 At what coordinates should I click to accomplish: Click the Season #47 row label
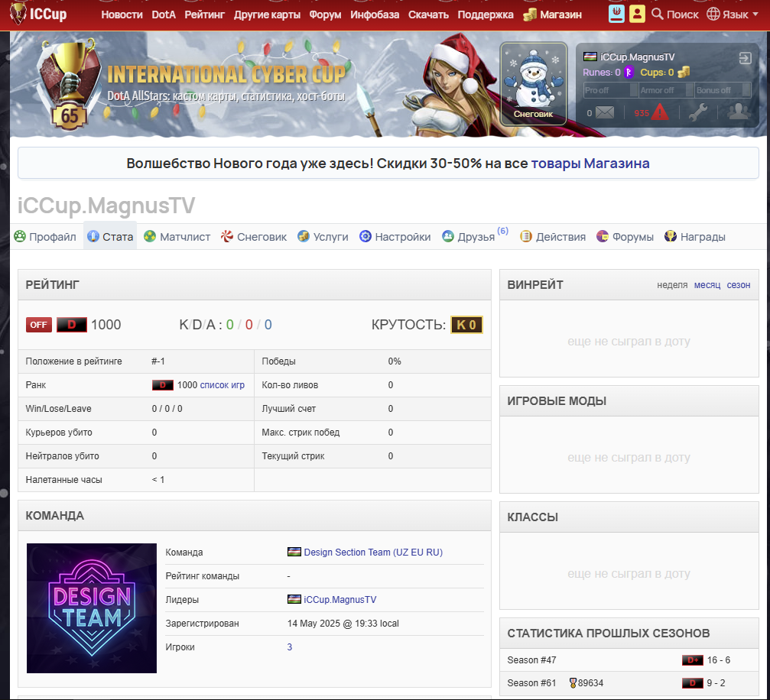[532, 660]
